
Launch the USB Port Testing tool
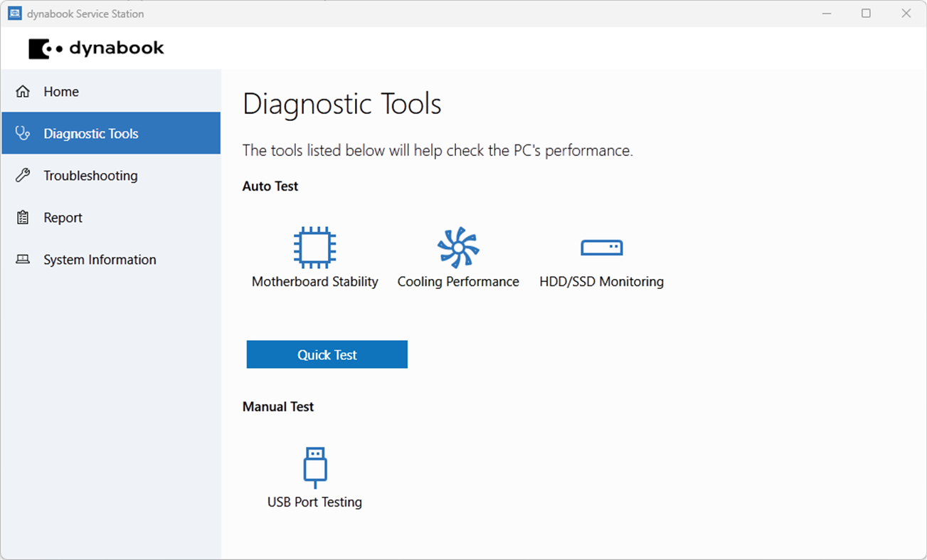click(314, 466)
